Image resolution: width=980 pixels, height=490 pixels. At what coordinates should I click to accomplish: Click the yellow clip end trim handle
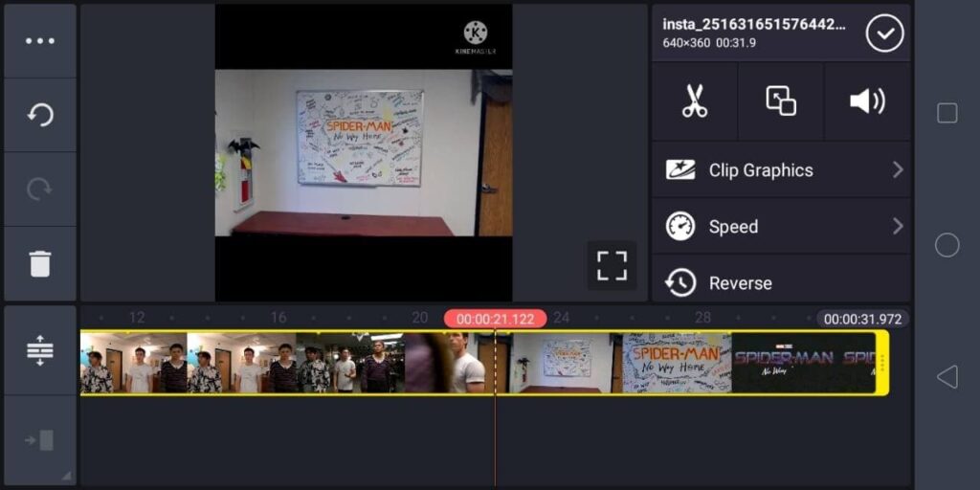click(882, 363)
